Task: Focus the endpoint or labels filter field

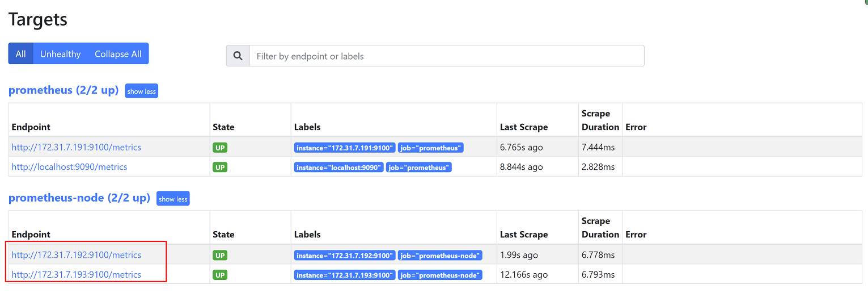Action: tap(446, 56)
